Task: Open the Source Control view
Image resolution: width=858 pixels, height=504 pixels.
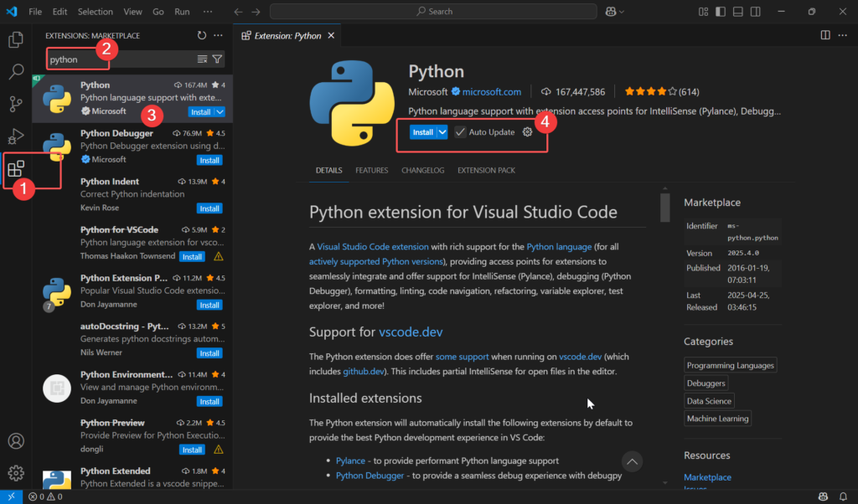Action: pos(16,103)
